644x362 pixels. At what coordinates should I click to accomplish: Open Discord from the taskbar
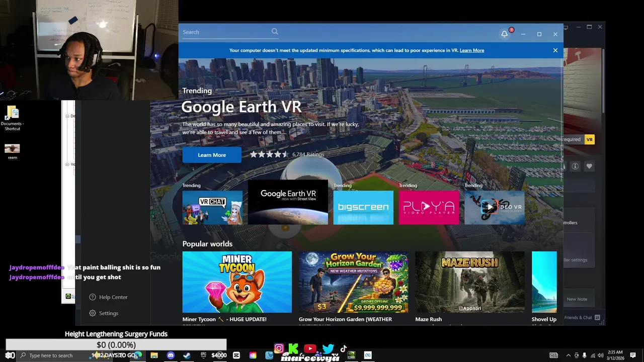tap(171, 355)
